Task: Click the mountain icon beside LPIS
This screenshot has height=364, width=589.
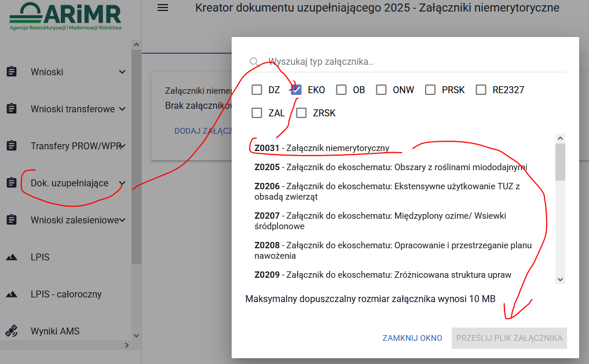Action: coord(11,257)
